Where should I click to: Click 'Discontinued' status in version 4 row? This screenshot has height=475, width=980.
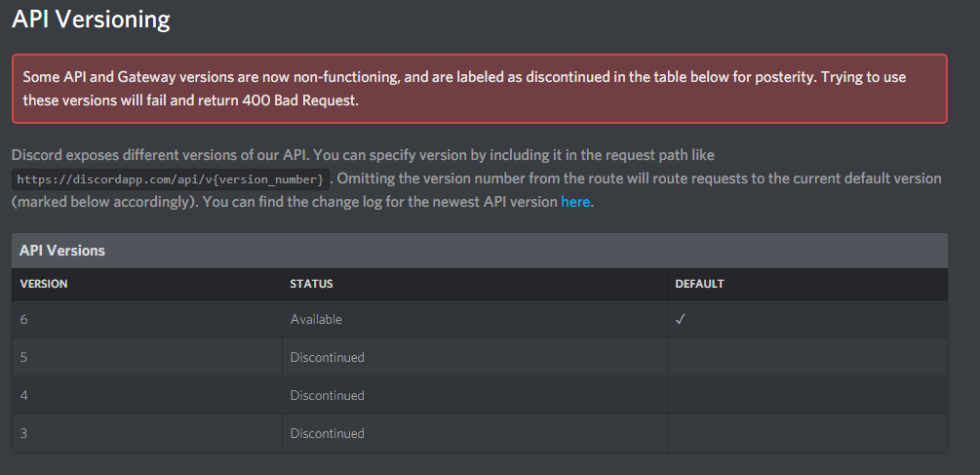(x=474, y=396)
